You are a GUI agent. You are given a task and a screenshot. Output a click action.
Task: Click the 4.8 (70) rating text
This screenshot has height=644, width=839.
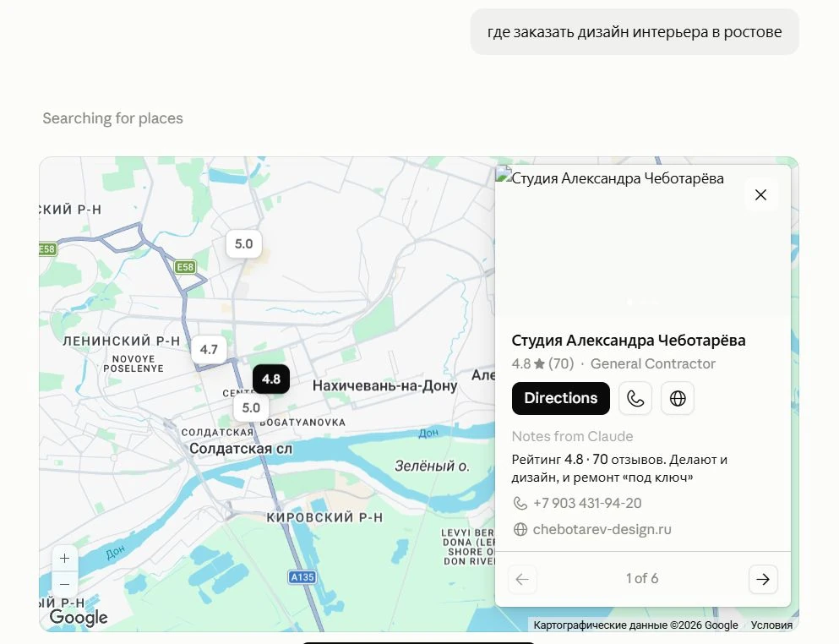pos(542,364)
